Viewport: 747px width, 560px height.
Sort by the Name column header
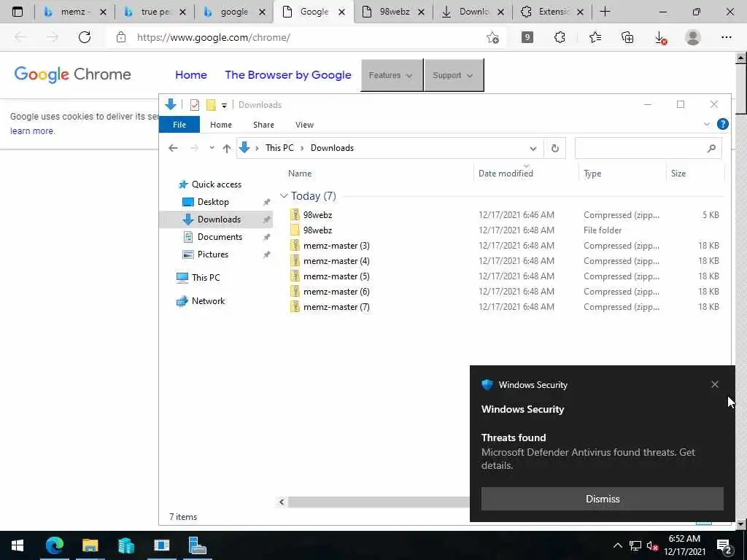click(300, 174)
